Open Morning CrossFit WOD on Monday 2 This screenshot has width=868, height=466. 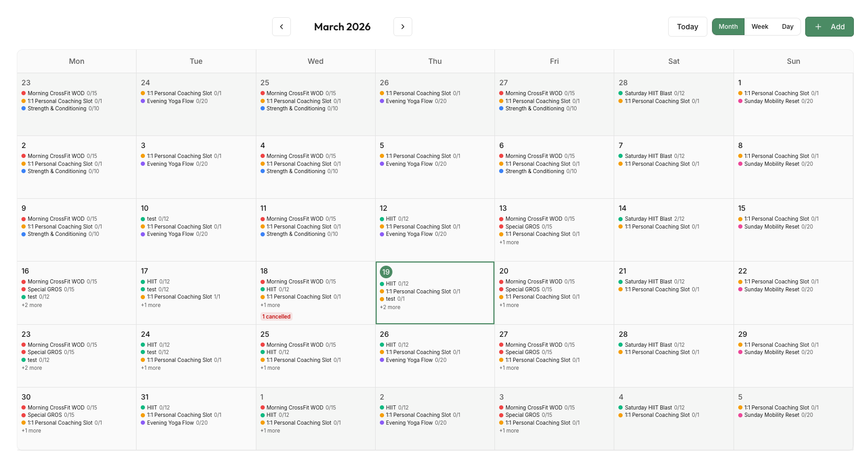click(x=59, y=156)
